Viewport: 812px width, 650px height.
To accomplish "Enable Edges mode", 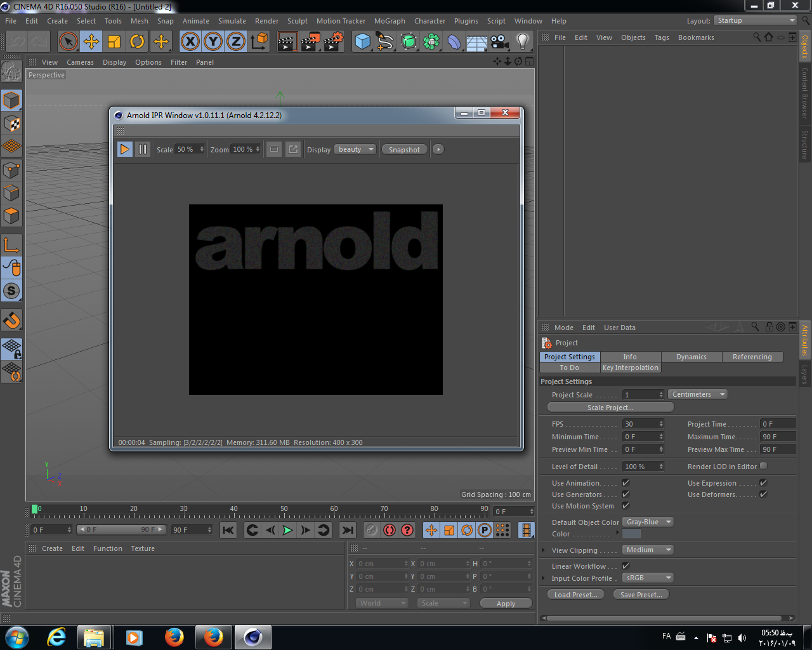I will pyautogui.click(x=11, y=193).
